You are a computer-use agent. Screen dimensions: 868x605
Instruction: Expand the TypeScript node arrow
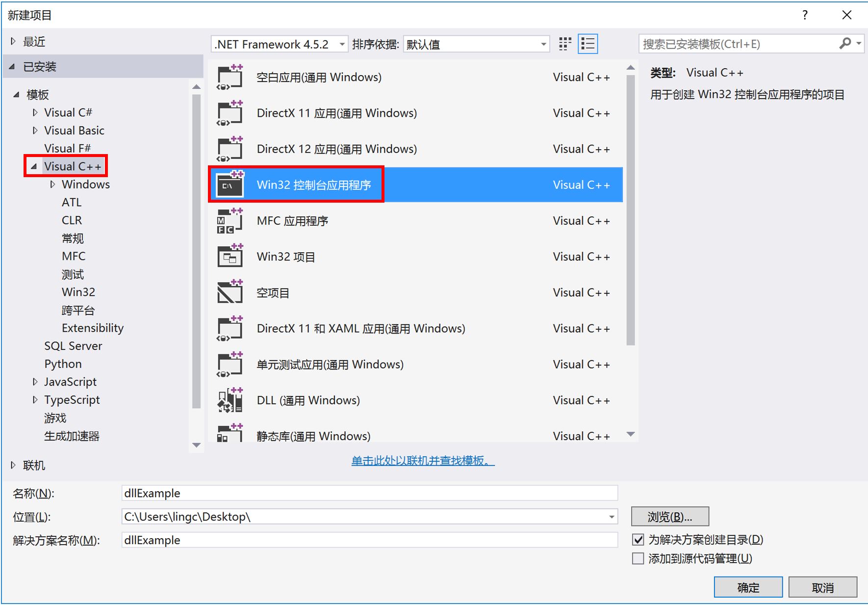[35, 400]
